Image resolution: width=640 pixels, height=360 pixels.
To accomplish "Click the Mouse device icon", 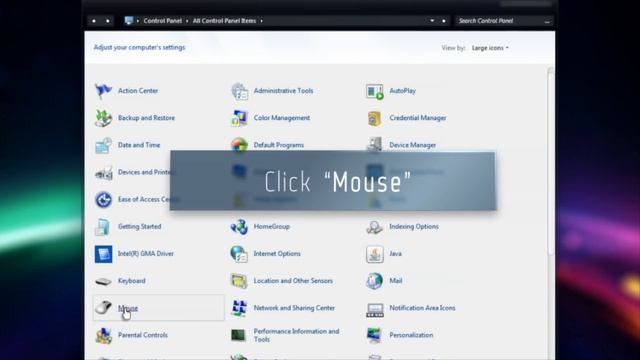I will (x=103, y=307).
